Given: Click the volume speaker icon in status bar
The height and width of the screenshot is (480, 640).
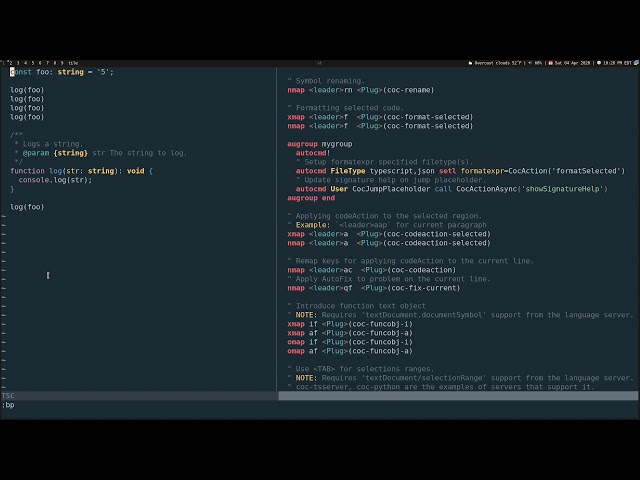Looking at the screenshot, I should point(530,63).
